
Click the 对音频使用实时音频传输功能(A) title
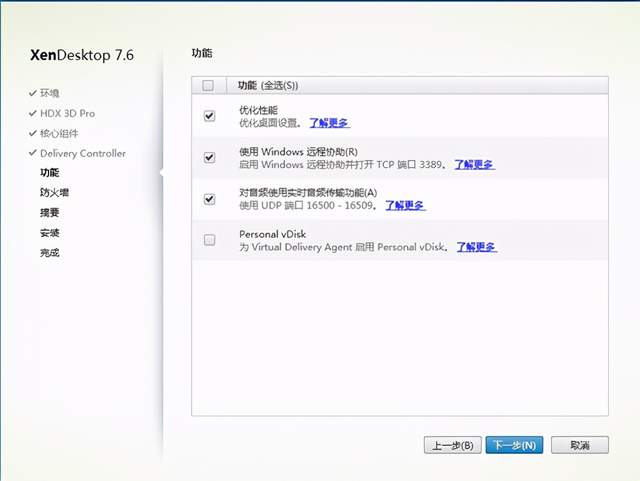[308, 193]
